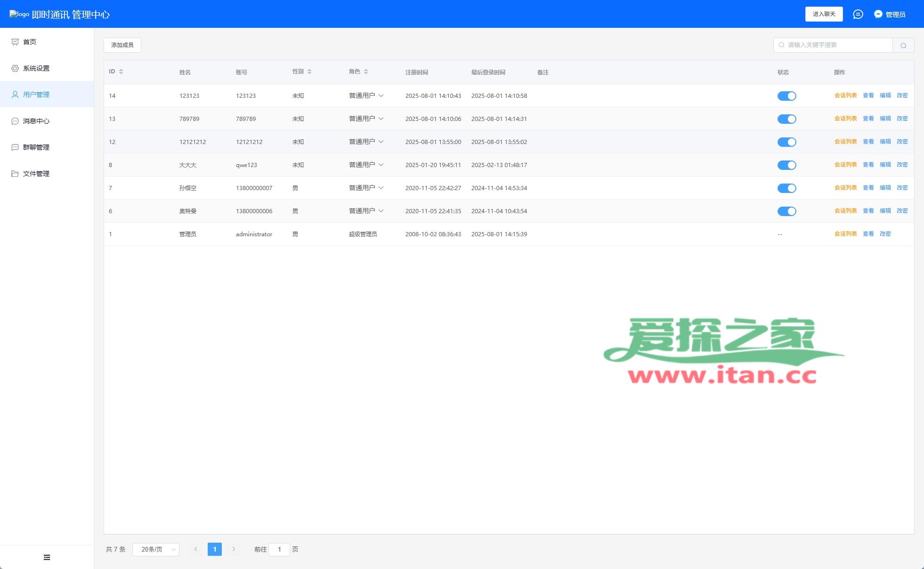
Task: Open the 管理员 account menu
Action: (x=895, y=15)
